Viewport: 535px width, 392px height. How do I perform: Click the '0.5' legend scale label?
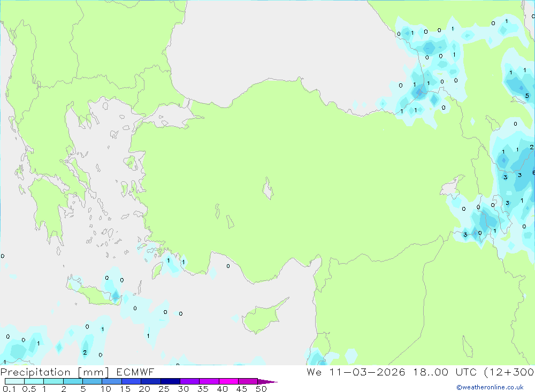pos(29,389)
